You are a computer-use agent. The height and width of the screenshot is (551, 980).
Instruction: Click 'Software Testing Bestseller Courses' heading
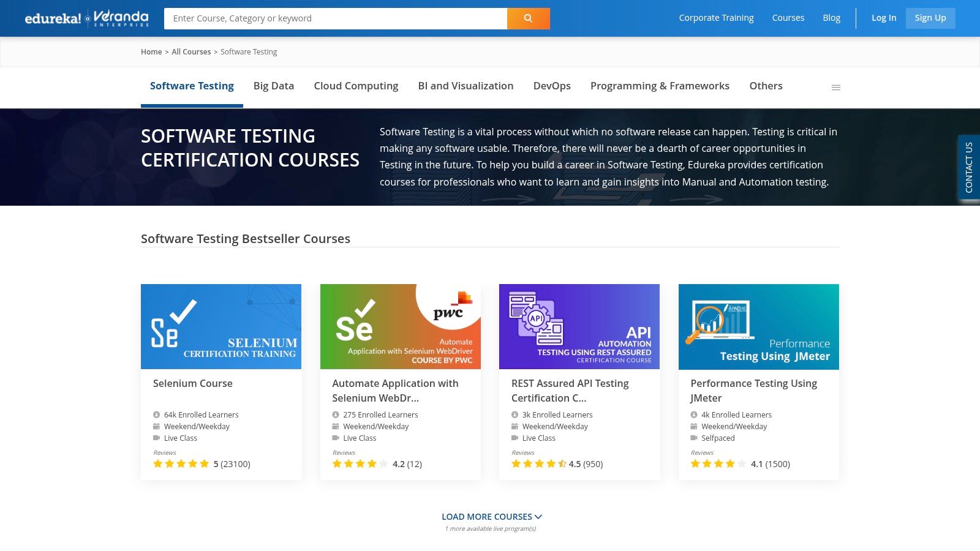click(x=246, y=239)
